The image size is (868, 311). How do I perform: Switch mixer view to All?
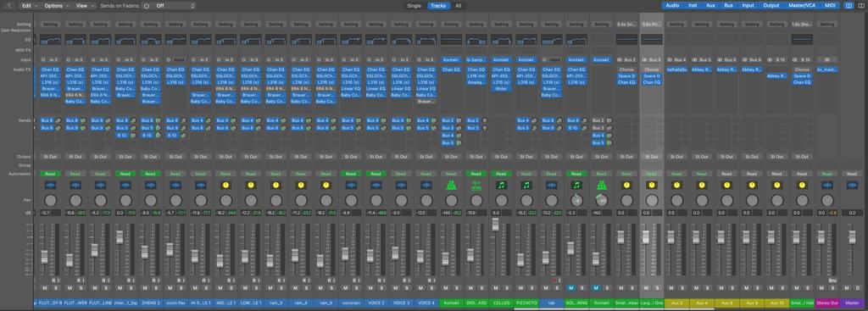coord(459,6)
